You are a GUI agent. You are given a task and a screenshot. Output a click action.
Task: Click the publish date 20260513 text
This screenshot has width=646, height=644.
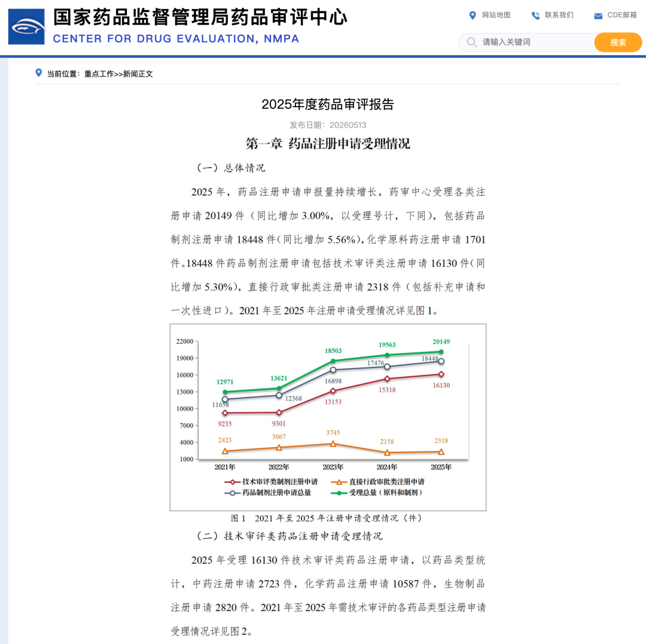click(x=348, y=125)
